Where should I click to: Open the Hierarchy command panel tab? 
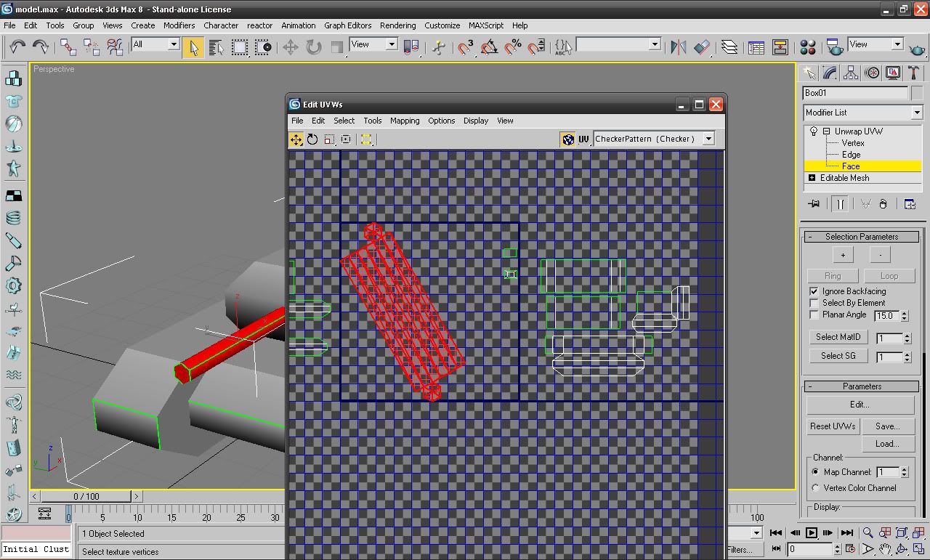coord(851,73)
